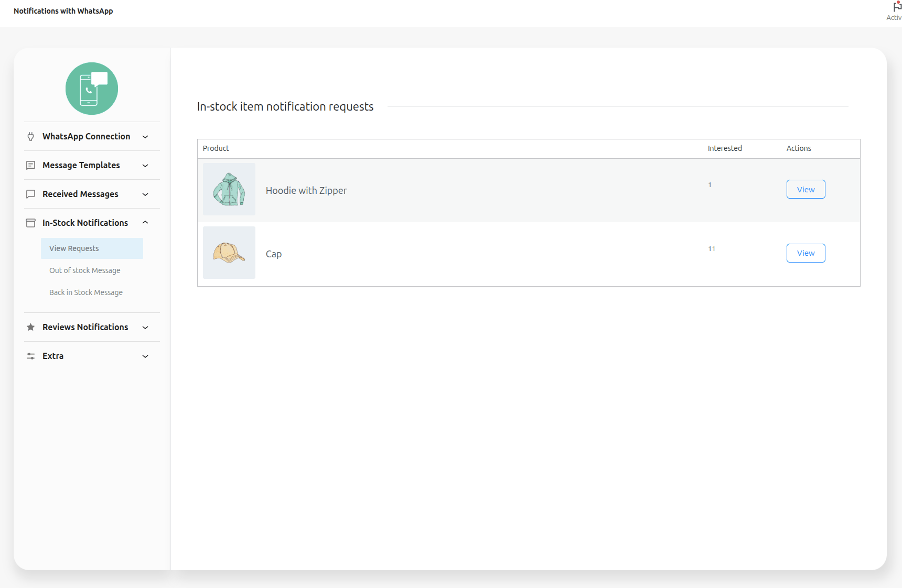Image resolution: width=902 pixels, height=588 pixels.
Task: Click the Message Templates note icon
Action: click(31, 165)
